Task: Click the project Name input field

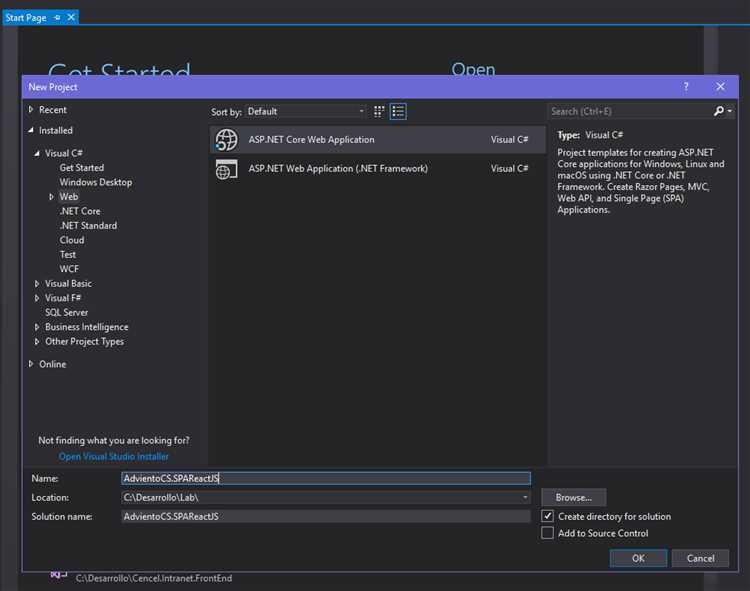Action: (x=326, y=478)
